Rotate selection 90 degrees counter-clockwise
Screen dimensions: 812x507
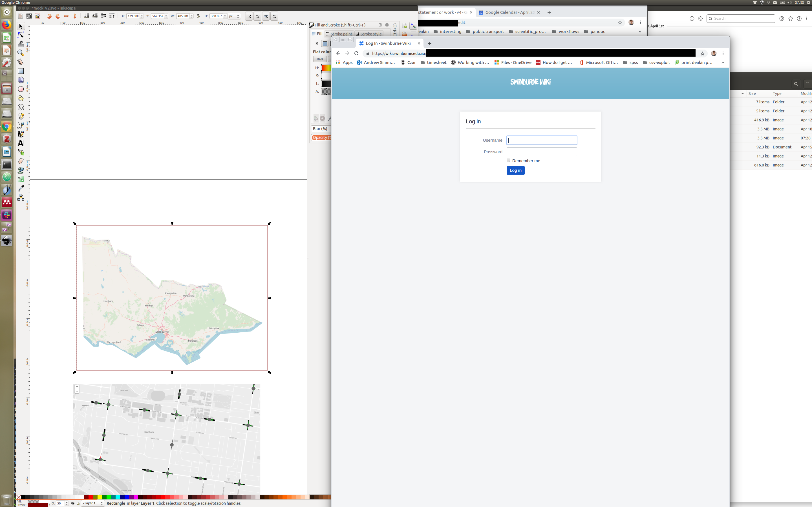pos(49,16)
